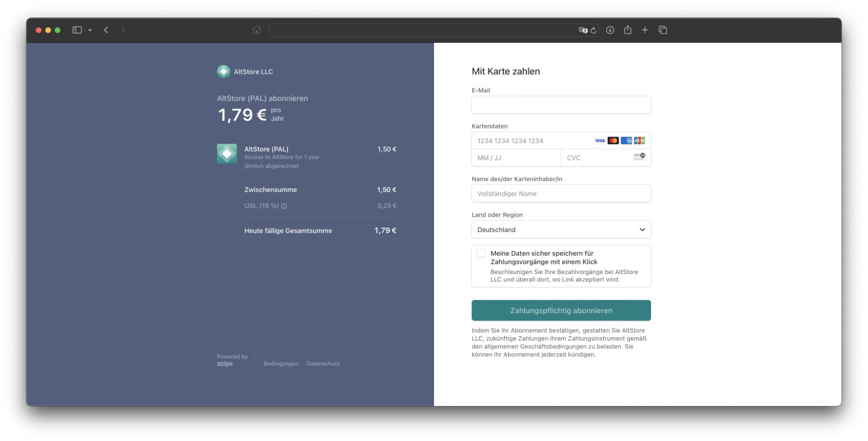Click the VAT info icon next to USt.

point(284,206)
